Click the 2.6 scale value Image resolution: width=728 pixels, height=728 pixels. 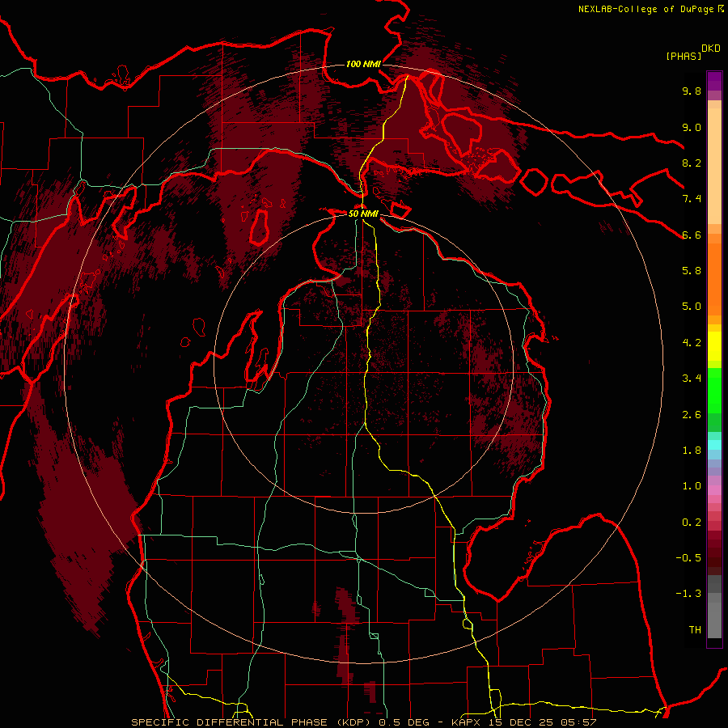pos(692,415)
